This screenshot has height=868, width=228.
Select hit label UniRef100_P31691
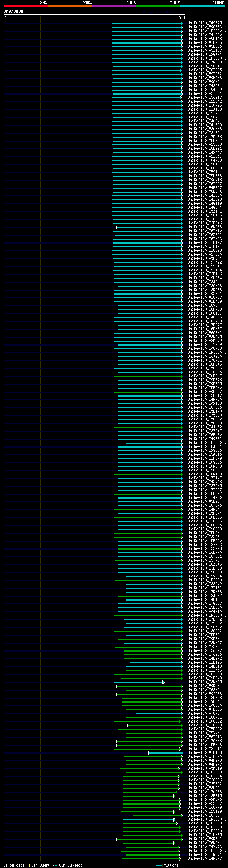click(204, 133)
